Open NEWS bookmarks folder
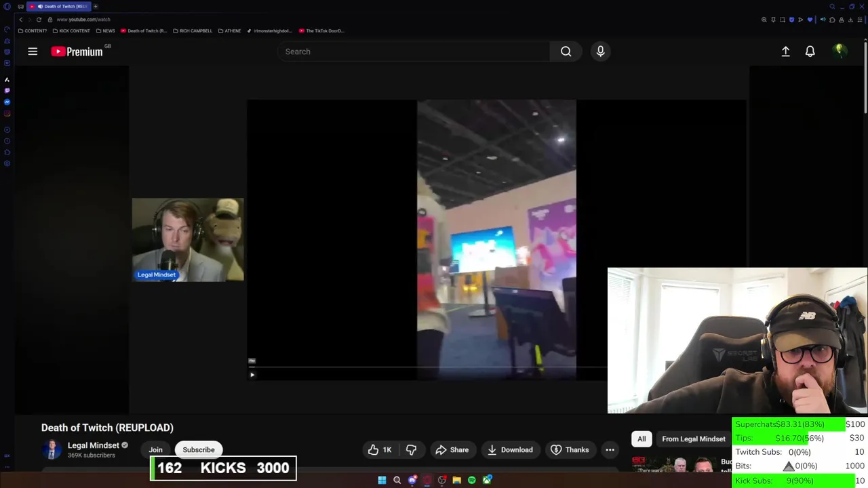The image size is (868, 488). pyautogui.click(x=105, y=30)
